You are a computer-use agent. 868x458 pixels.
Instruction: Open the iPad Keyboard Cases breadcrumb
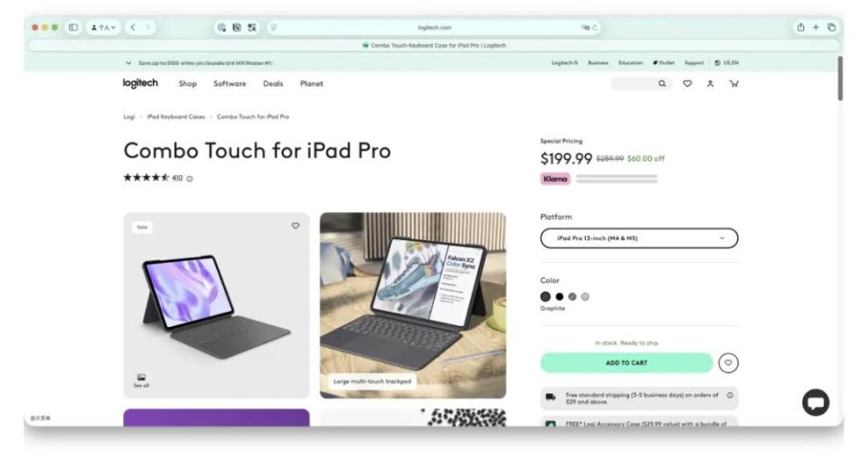pyautogui.click(x=176, y=117)
